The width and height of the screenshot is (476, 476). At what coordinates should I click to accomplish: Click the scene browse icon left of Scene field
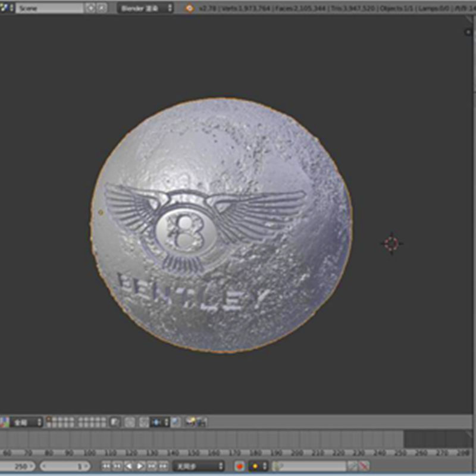(x=7, y=8)
